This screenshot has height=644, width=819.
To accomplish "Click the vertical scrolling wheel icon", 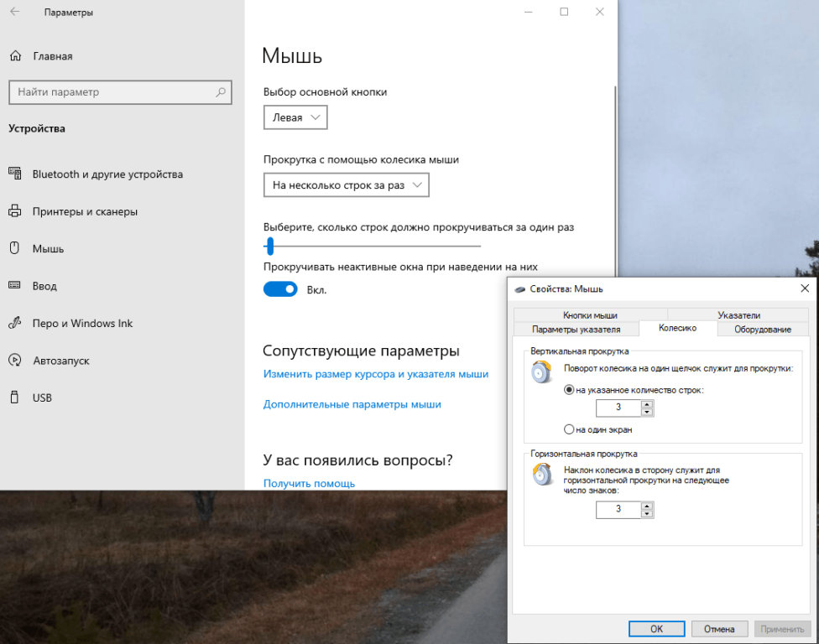I will [542, 371].
